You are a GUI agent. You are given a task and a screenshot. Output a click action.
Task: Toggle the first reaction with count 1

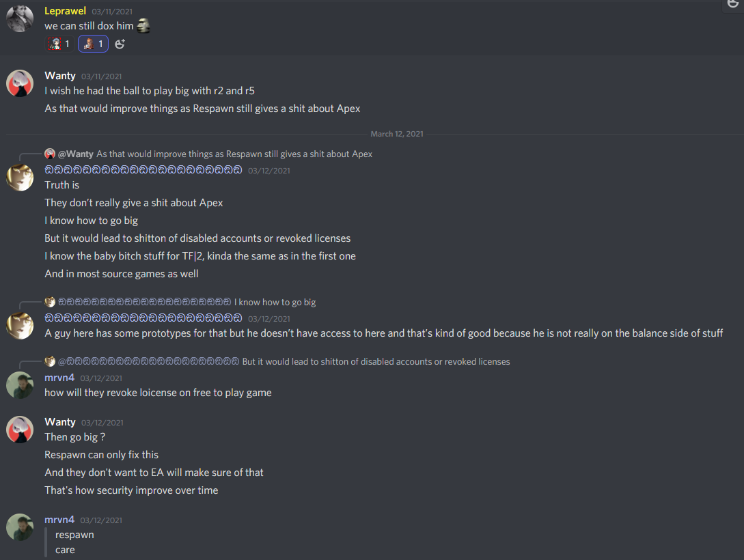tap(59, 44)
